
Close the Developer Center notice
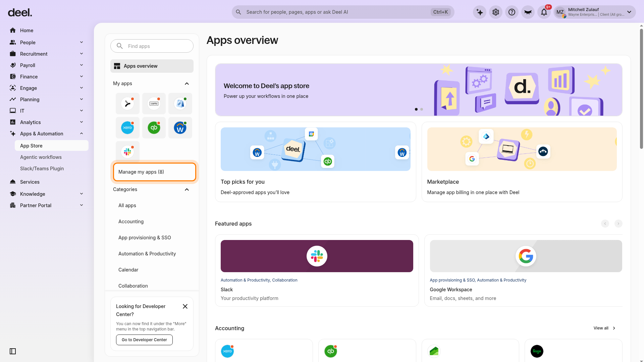click(185, 306)
